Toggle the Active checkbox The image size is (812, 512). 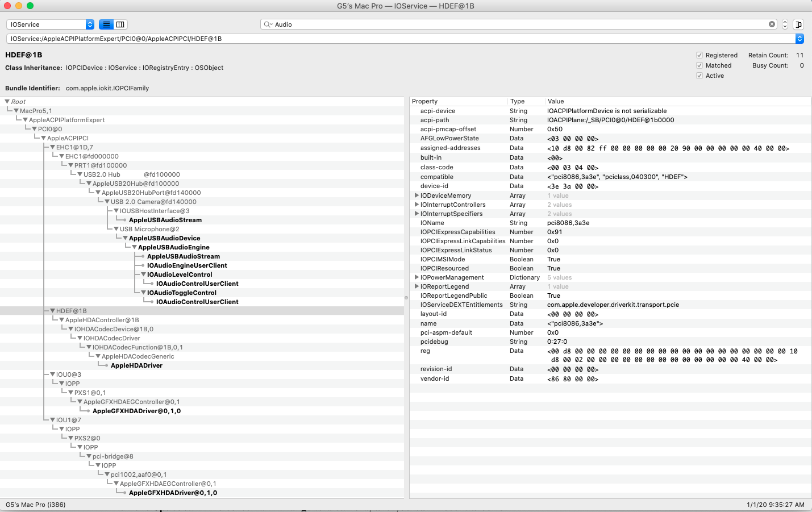pos(699,76)
